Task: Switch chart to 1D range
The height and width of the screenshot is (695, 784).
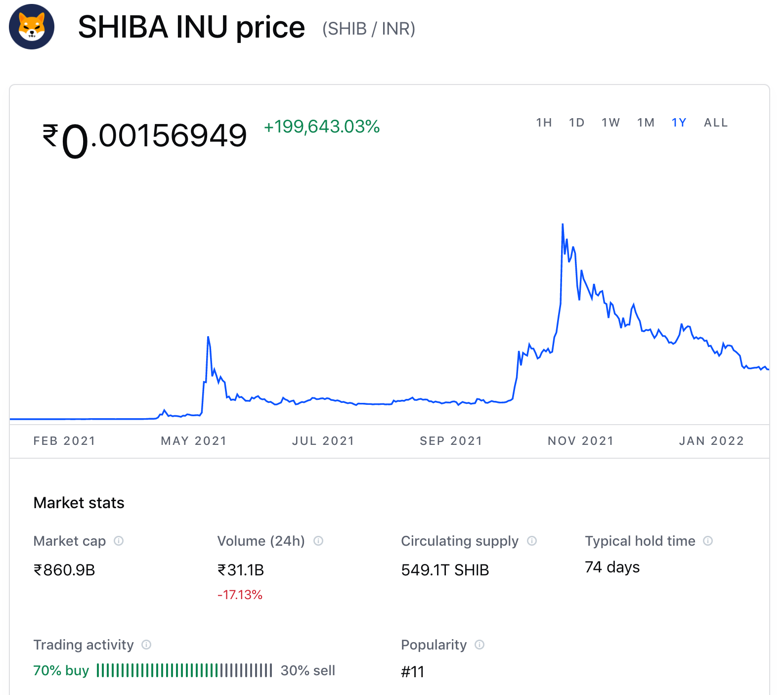Action: point(576,123)
